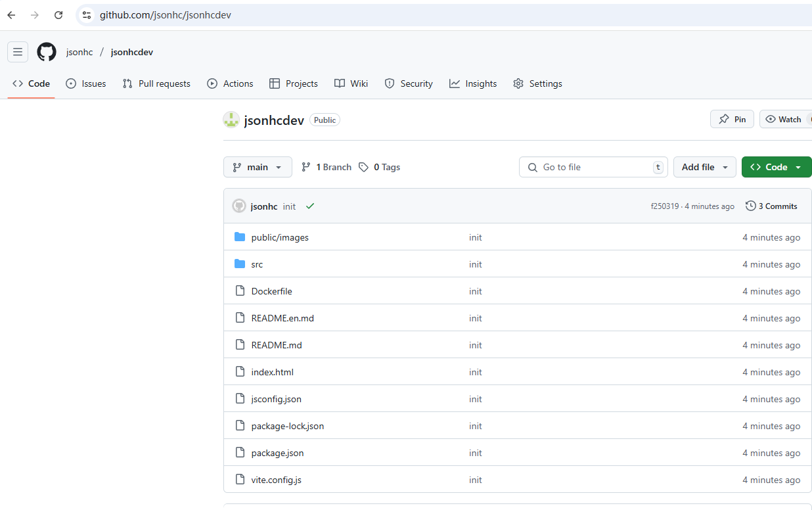
Task: Click the Dockerfile file icon
Action: point(240,291)
